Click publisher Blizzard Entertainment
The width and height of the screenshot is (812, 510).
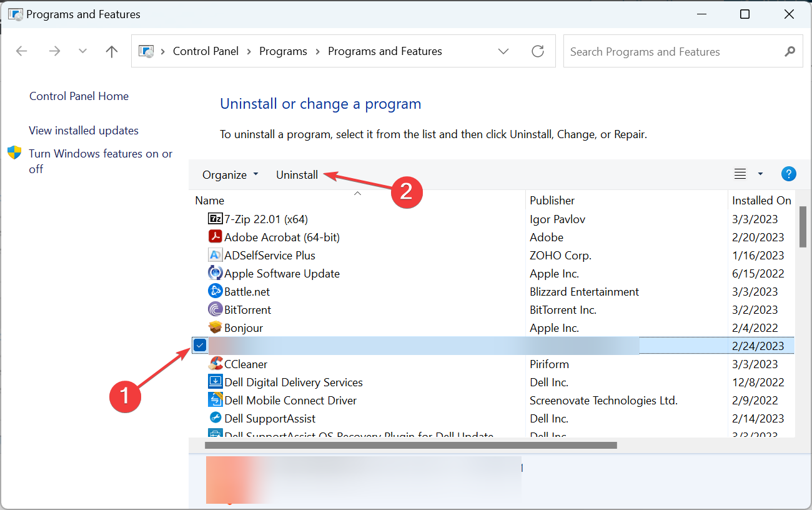click(584, 291)
